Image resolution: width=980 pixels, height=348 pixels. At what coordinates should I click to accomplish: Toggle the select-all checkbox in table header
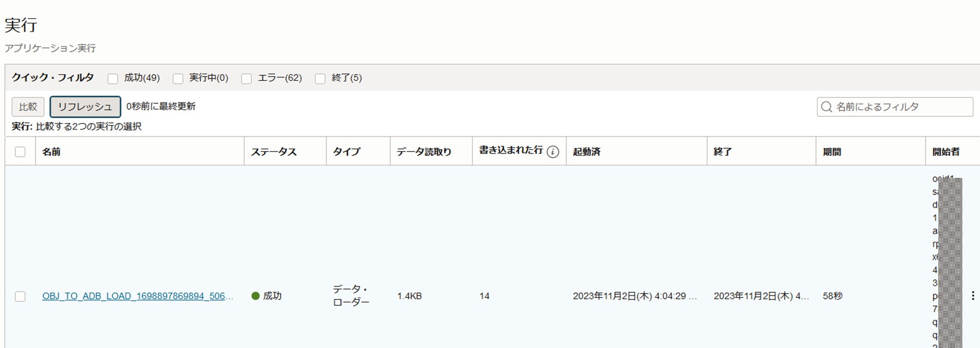point(20,152)
